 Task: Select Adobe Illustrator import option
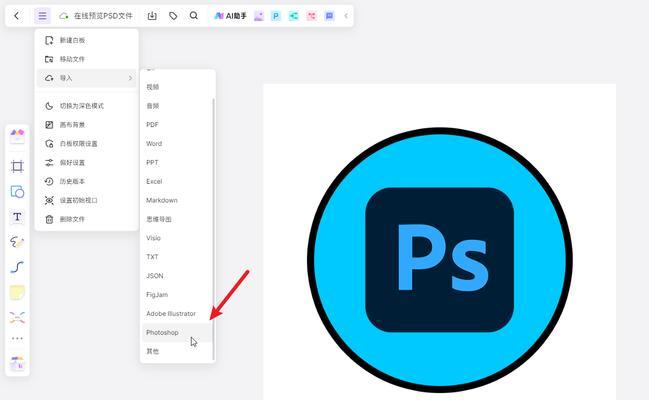point(177,314)
